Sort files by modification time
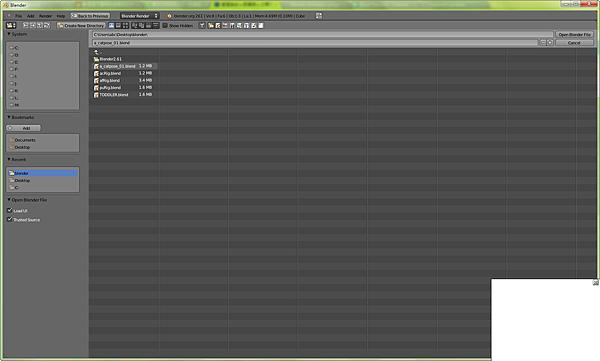The image size is (600, 361). click(x=148, y=25)
